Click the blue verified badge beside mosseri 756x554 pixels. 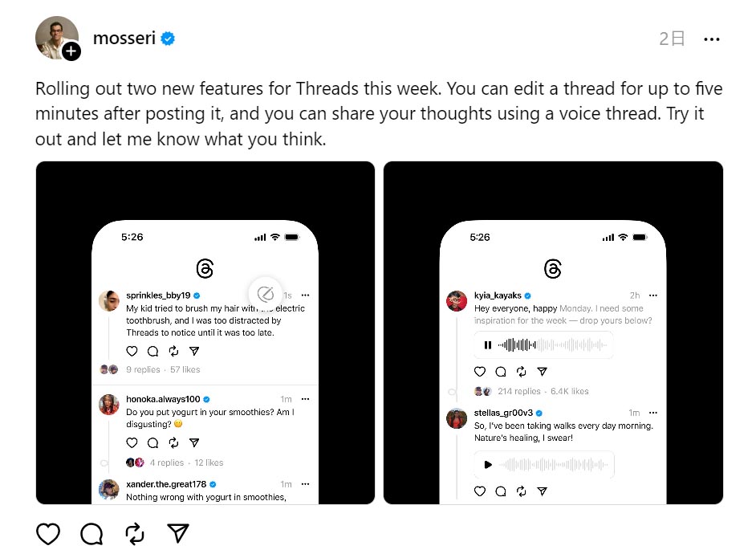pos(169,38)
